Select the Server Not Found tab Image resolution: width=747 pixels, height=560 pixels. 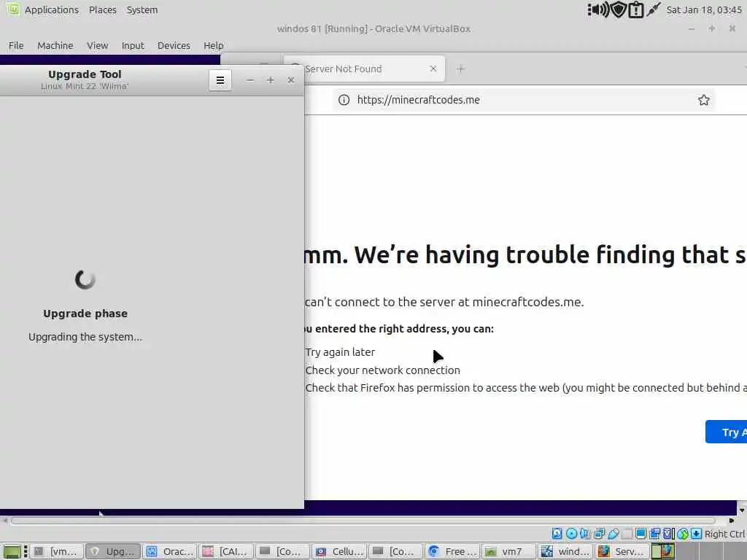(365, 69)
